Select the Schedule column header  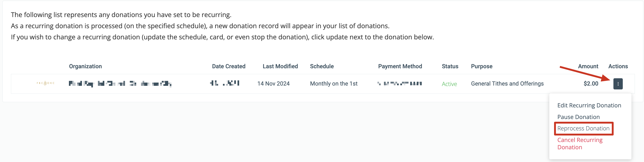(322, 66)
